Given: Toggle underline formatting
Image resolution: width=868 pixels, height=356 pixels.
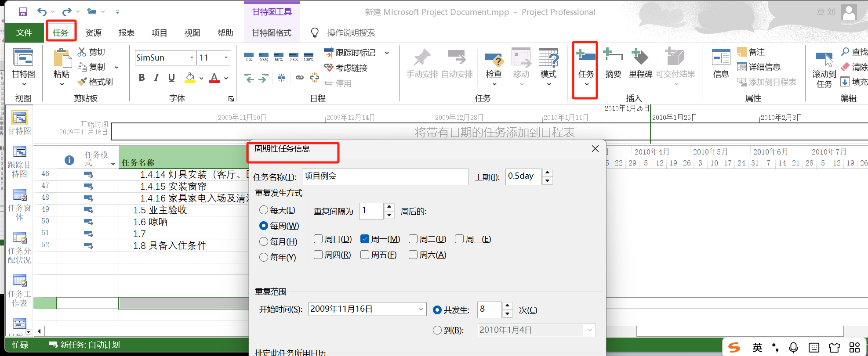Looking at the screenshot, I should [171, 78].
